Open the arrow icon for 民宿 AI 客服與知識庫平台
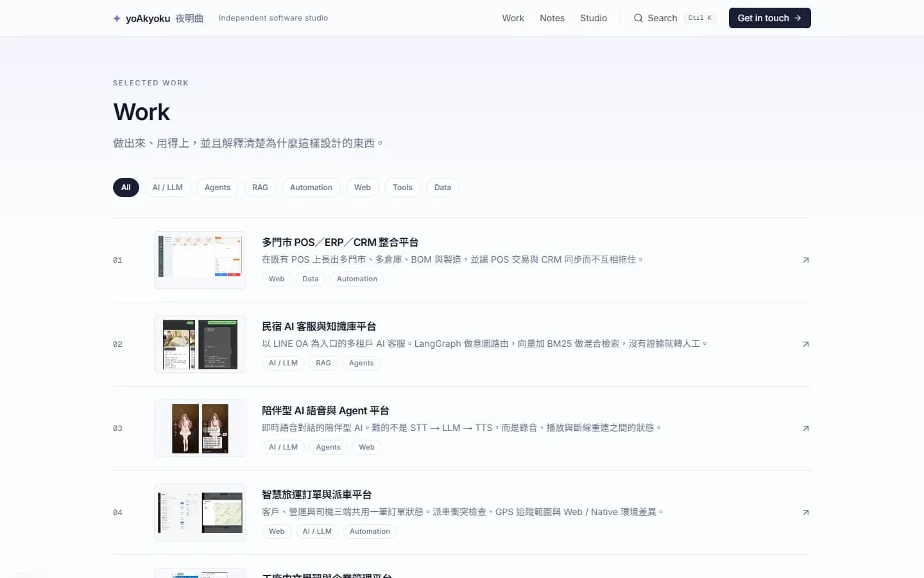 click(806, 344)
